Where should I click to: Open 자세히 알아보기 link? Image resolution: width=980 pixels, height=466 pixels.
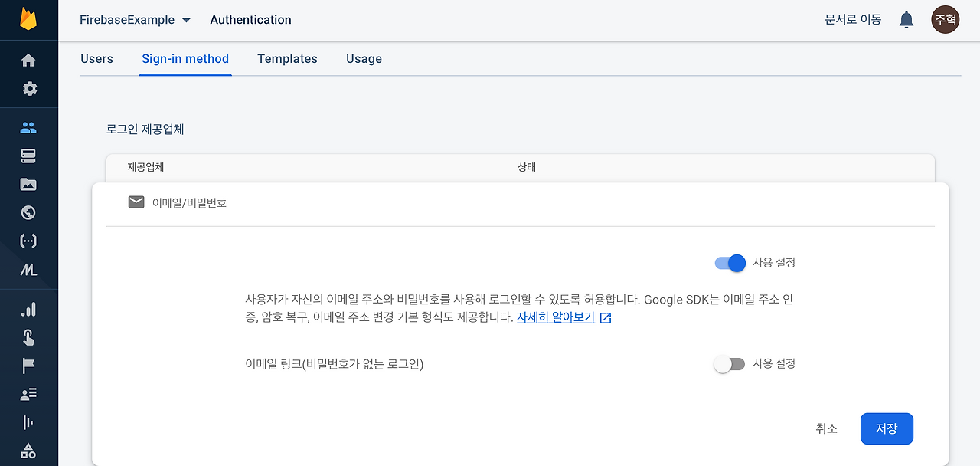(556, 317)
